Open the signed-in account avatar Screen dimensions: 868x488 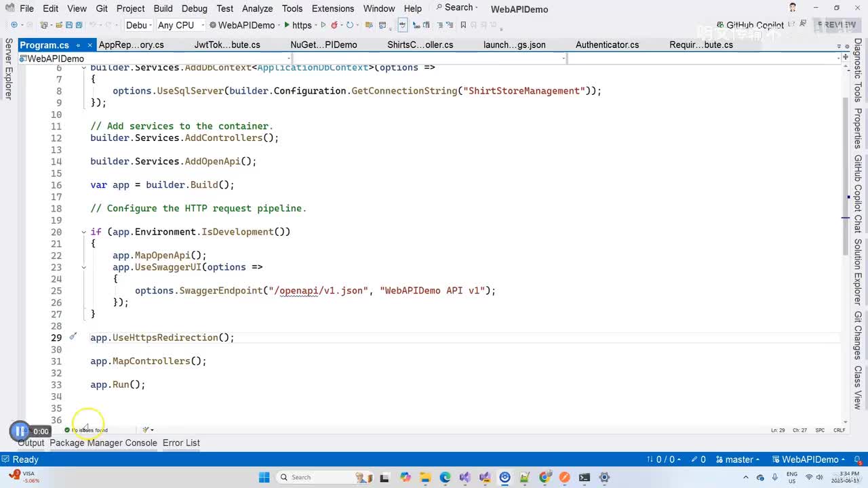[793, 7]
